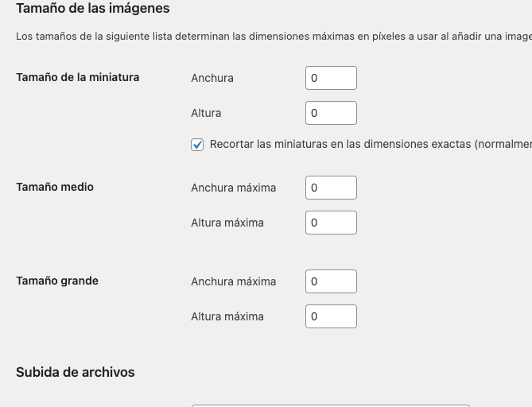Screen dimensions: 532x407
Task: Click the Tamaño medio Altura máxima field
Action: click(x=331, y=223)
